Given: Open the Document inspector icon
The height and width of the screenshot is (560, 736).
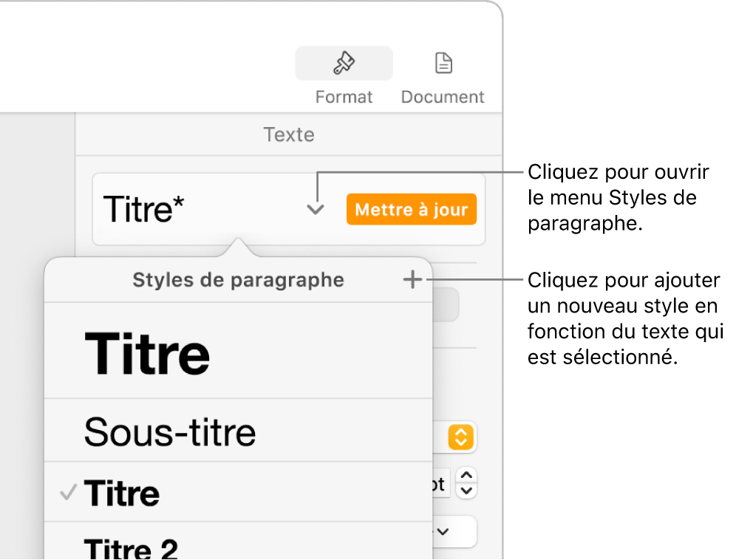Looking at the screenshot, I should (443, 64).
